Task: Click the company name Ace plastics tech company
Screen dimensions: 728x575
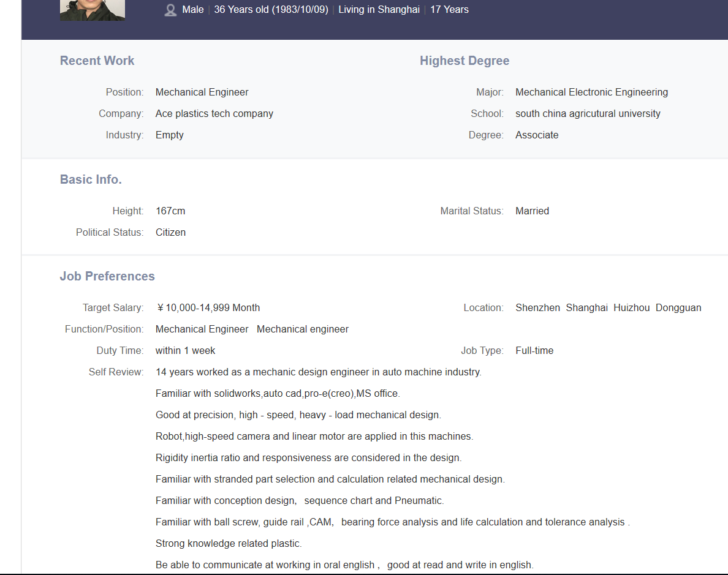Action: (x=214, y=113)
